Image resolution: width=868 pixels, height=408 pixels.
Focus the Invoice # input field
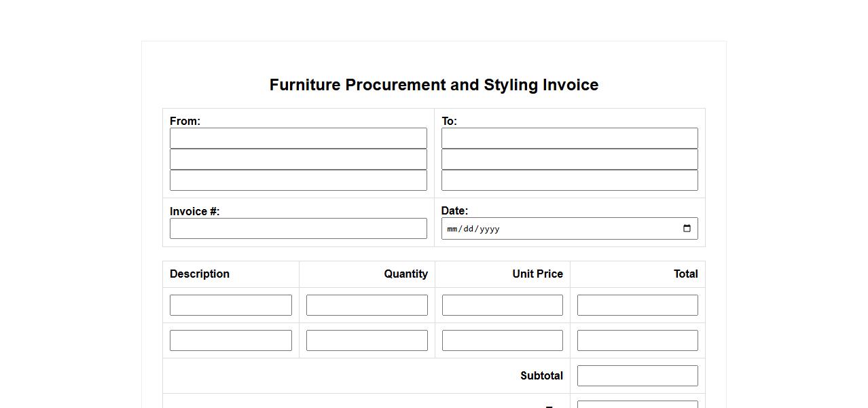[x=298, y=229]
